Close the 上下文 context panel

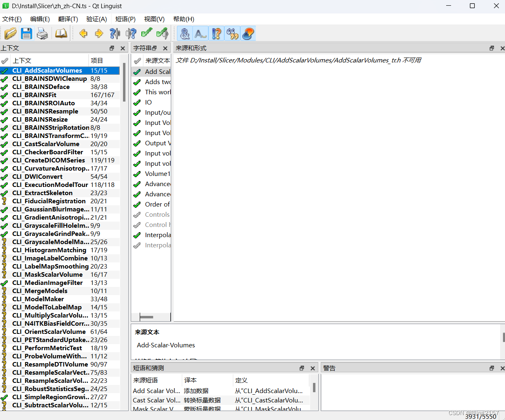pos(123,48)
